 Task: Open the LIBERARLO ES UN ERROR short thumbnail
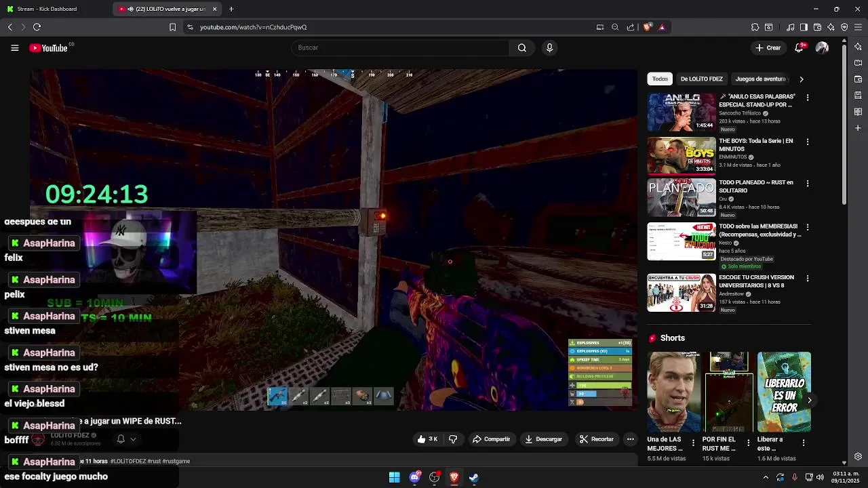tap(784, 392)
